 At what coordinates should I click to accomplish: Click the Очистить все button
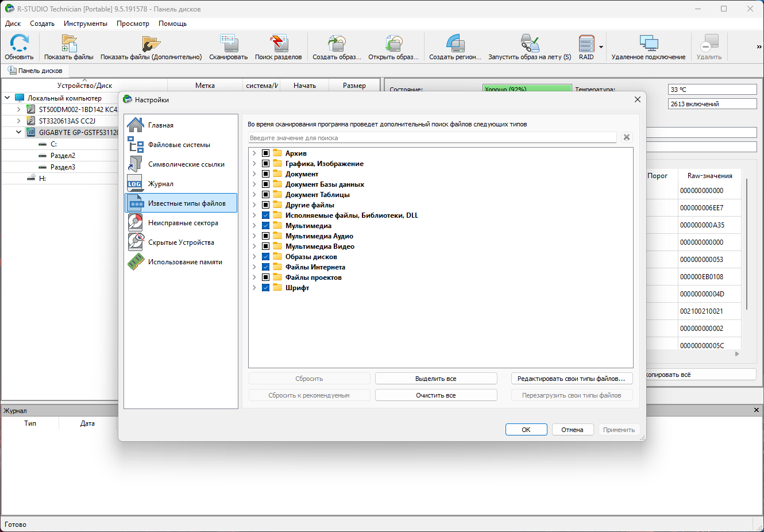pos(436,395)
